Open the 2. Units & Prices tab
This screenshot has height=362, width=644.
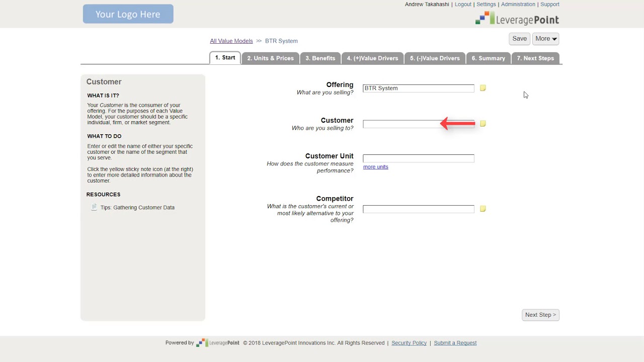(x=270, y=58)
